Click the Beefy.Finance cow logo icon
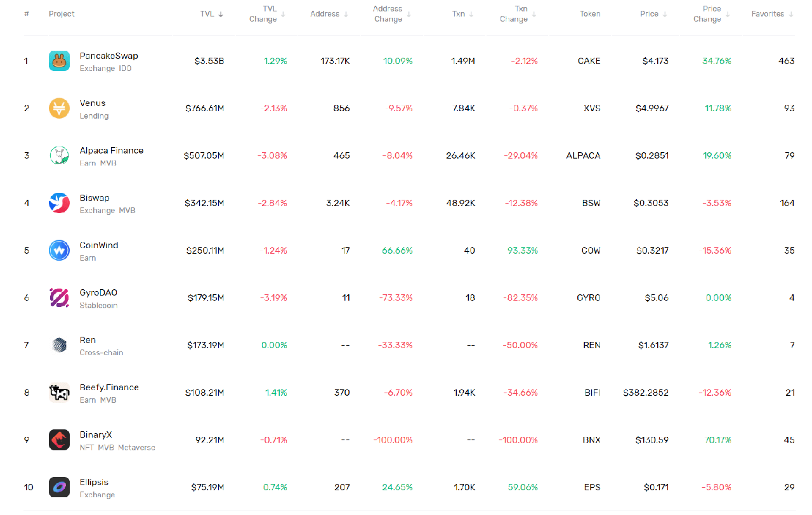 coord(59,393)
